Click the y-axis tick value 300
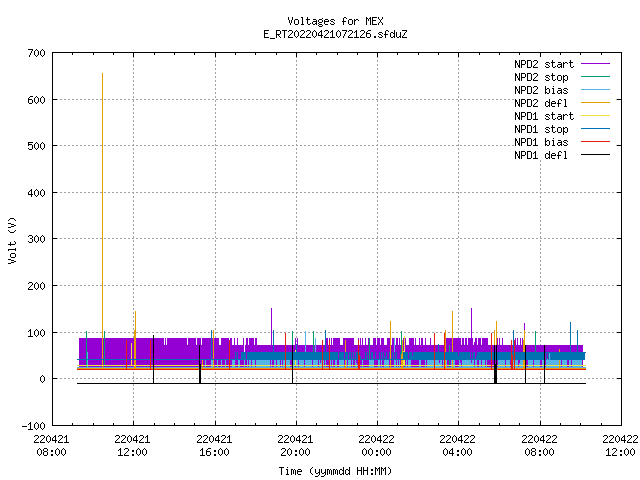This screenshot has width=640, height=480. pos(36,239)
